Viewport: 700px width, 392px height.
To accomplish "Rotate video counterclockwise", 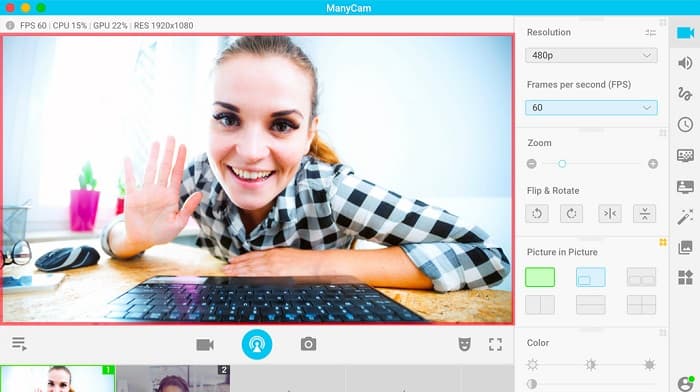I will tap(537, 213).
